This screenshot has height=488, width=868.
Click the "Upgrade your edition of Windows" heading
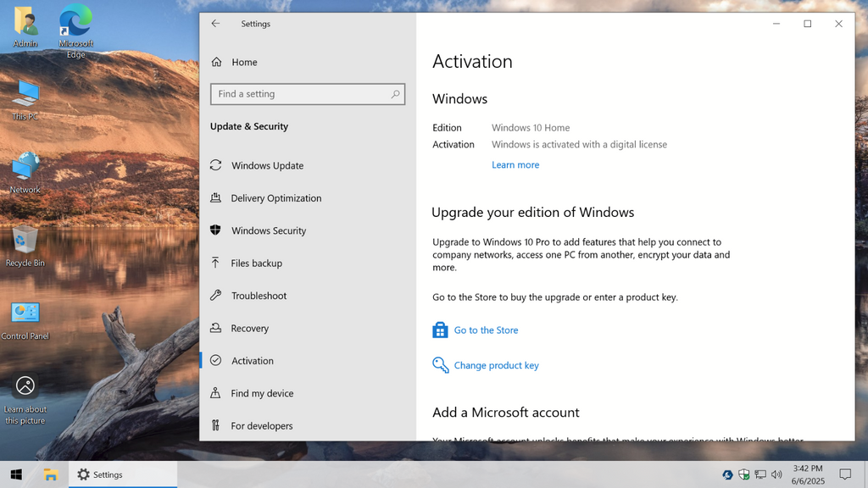pyautogui.click(x=532, y=213)
